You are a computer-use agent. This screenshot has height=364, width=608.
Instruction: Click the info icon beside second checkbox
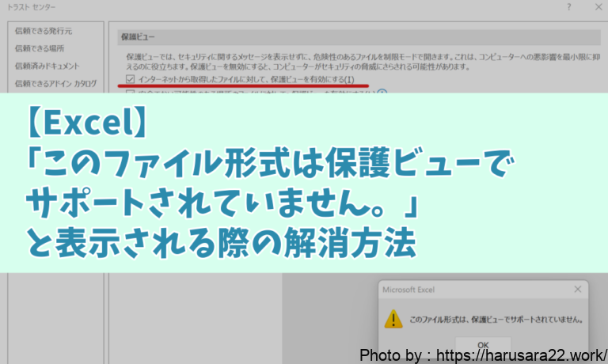click(x=382, y=93)
